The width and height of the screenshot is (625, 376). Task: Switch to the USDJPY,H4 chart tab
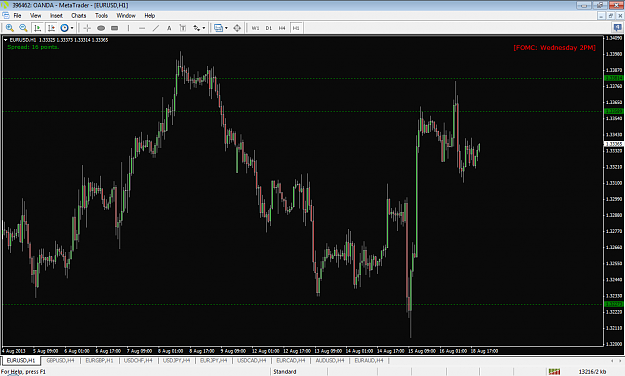(176, 360)
